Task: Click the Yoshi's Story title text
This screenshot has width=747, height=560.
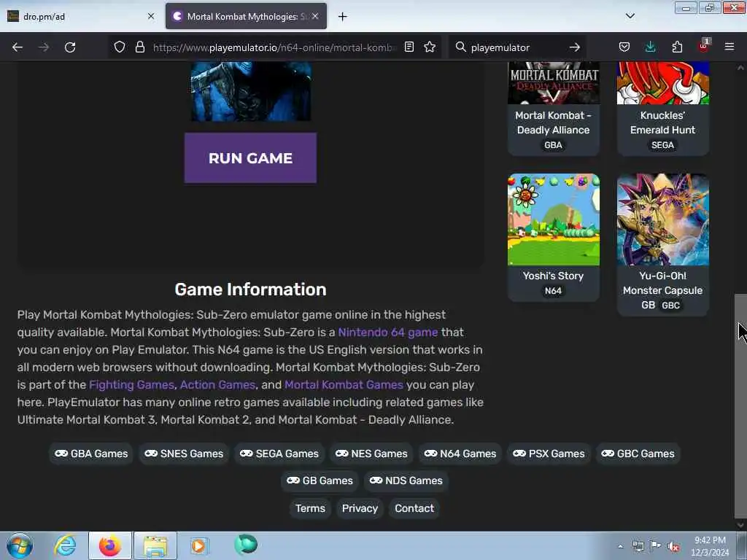Action: tap(553, 276)
